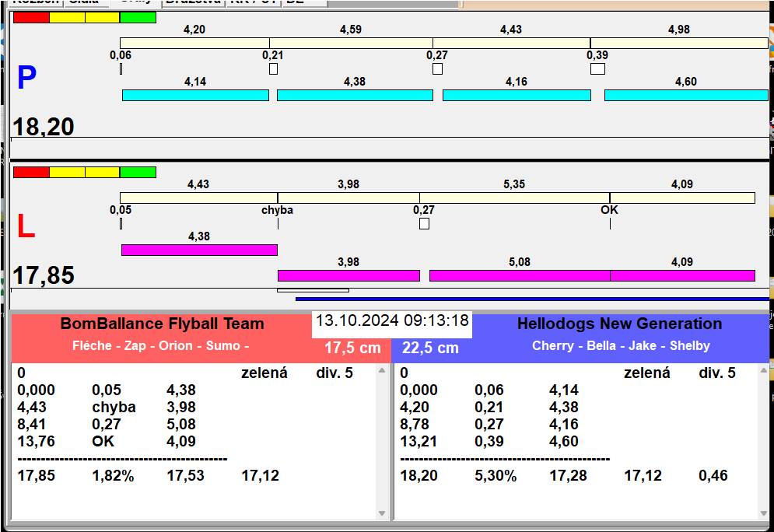Click 'zelená' in Hellodogs results
The height and width of the screenshot is (532, 774).
(646, 373)
